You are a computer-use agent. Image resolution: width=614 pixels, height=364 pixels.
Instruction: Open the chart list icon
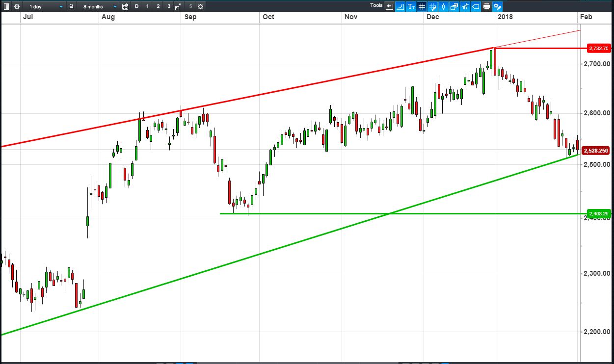(x=6, y=6)
